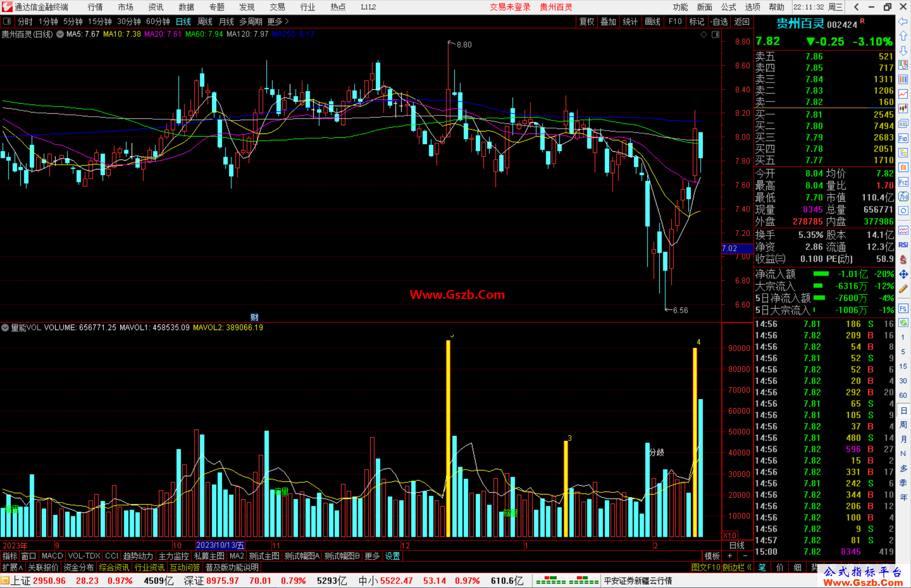Screen dimensions: 911x588
Task: Open the 复权 adjustment dropdown
Action: [587, 21]
